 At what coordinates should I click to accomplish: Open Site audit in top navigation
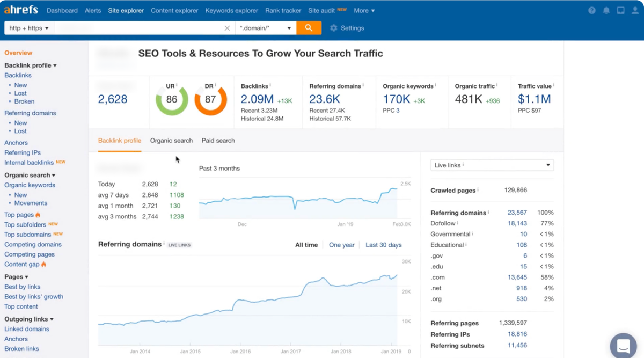tap(321, 10)
